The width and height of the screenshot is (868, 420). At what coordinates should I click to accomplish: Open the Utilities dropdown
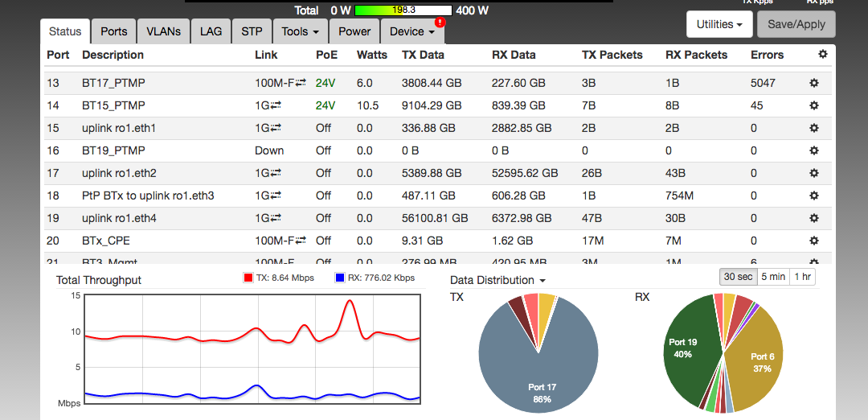click(719, 24)
